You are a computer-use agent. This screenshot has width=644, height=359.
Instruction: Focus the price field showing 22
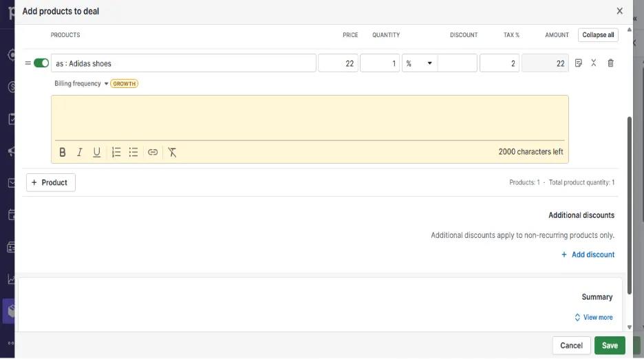[x=338, y=63]
